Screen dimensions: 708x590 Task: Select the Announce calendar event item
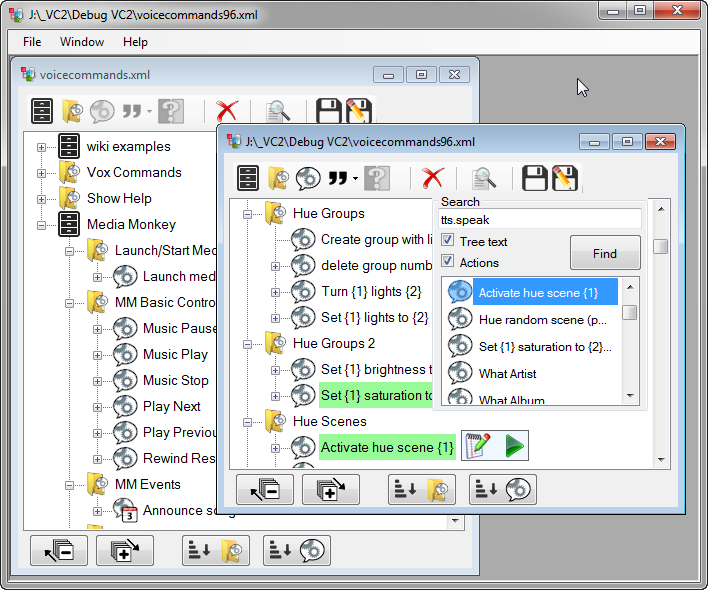pos(179,511)
